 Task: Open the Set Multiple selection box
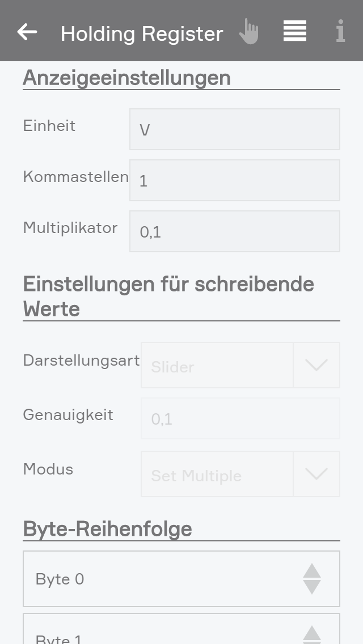pos(217,474)
